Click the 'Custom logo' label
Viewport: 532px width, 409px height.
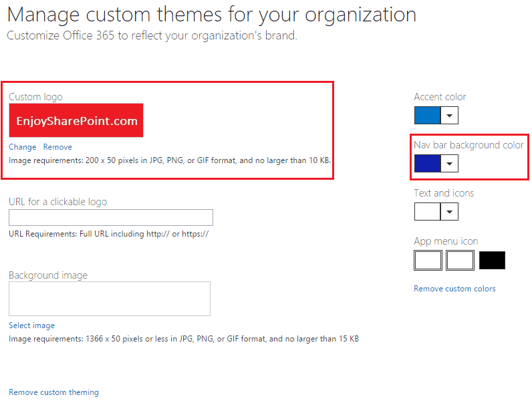tap(35, 97)
